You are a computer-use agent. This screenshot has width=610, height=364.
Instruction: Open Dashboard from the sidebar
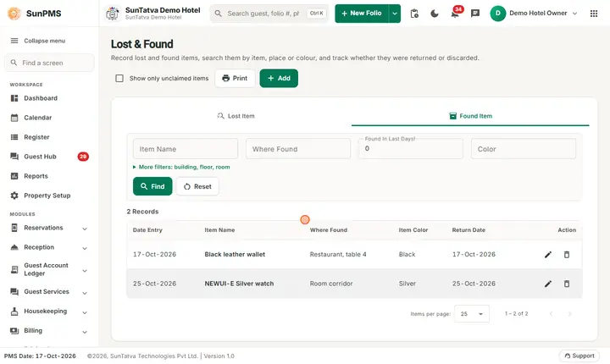[41, 98]
